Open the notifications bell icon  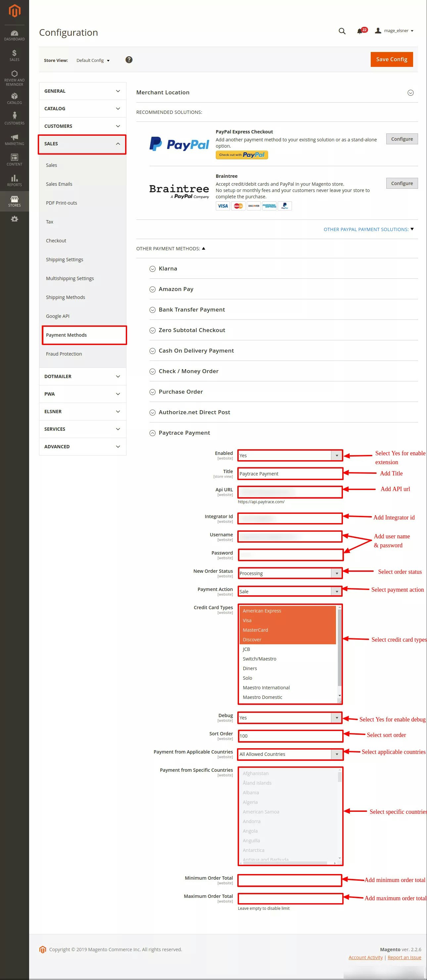pos(360,31)
